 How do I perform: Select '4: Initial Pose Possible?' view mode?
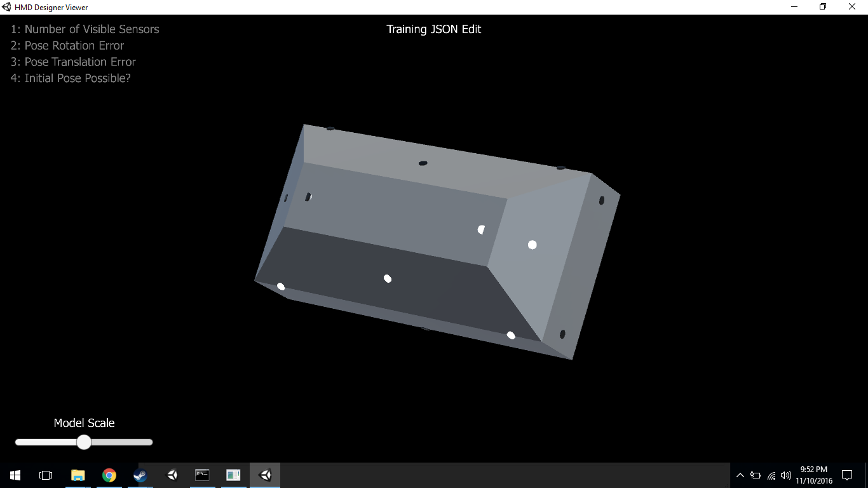(x=71, y=78)
